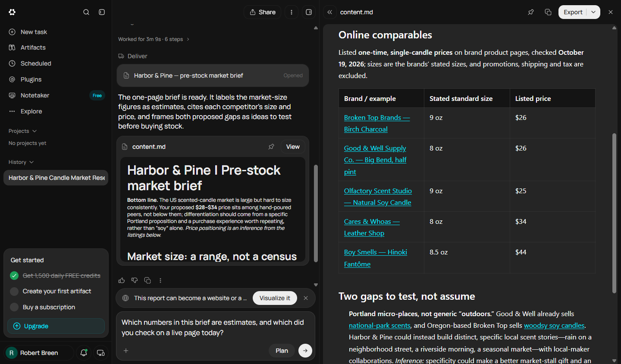Screen dimensions: 621x364
Task: Open Notetaker from the sidebar
Action: [x=56, y=95]
